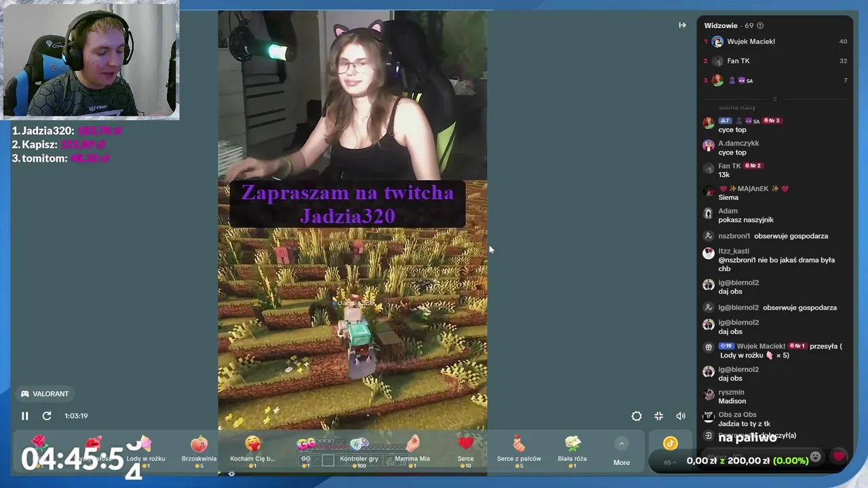The width and height of the screenshot is (868, 488).
Task: Click ryszmin username in chat
Action: [x=731, y=392]
